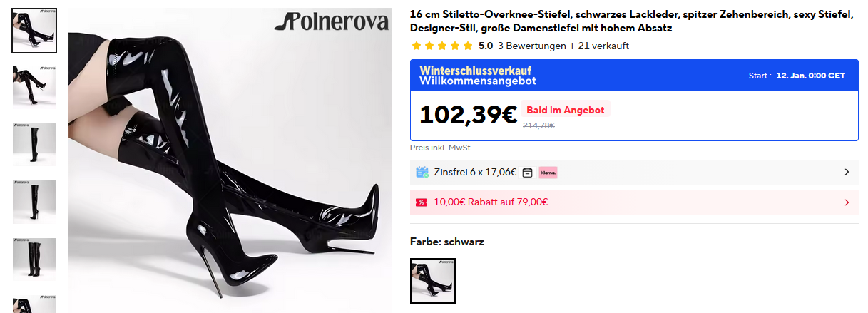Click the Bald im Angebot badge
This screenshot has height=313, width=868.
coord(566,110)
